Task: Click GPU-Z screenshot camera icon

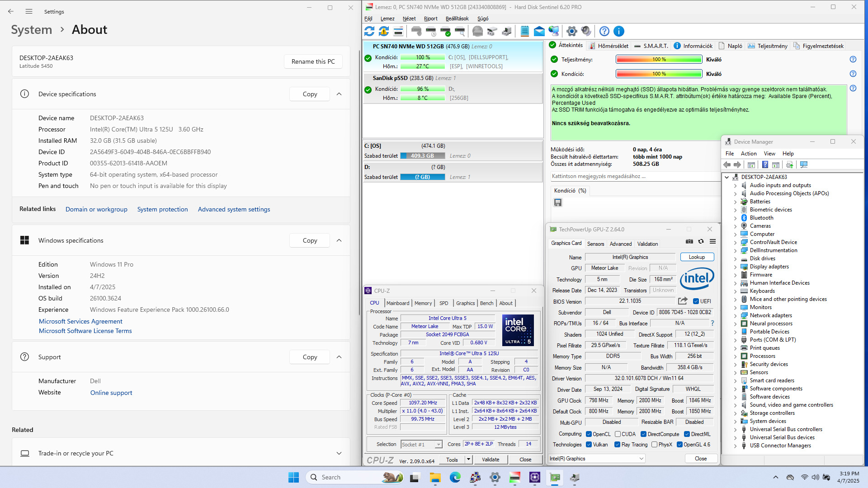Action: click(x=689, y=241)
